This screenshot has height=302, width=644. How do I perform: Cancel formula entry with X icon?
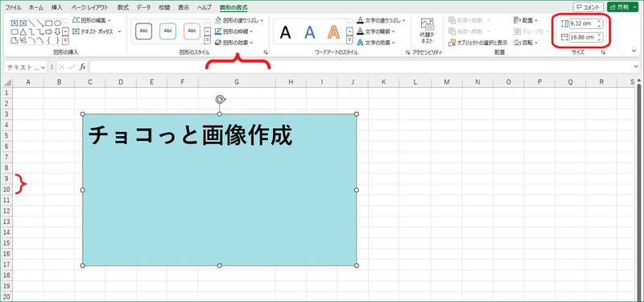tap(62, 67)
